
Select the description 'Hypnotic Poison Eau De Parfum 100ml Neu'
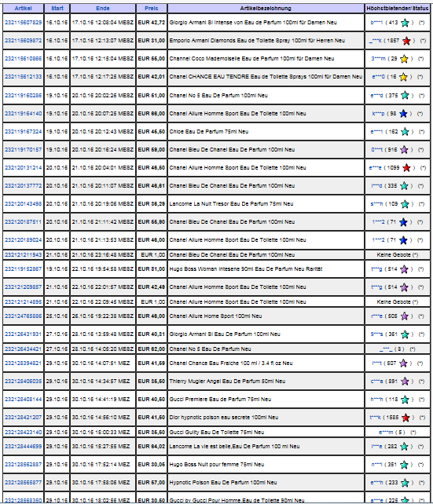pyautogui.click(x=223, y=482)
